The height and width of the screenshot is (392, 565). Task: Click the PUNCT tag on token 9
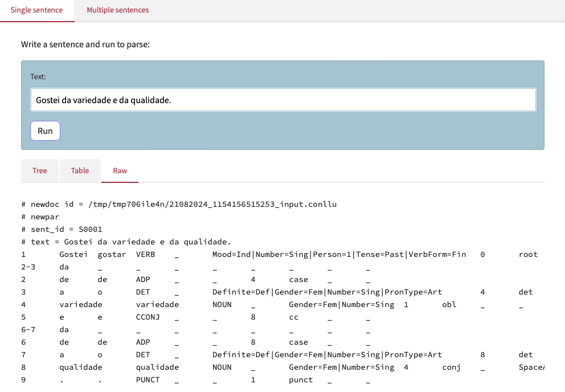click(148, 379)
